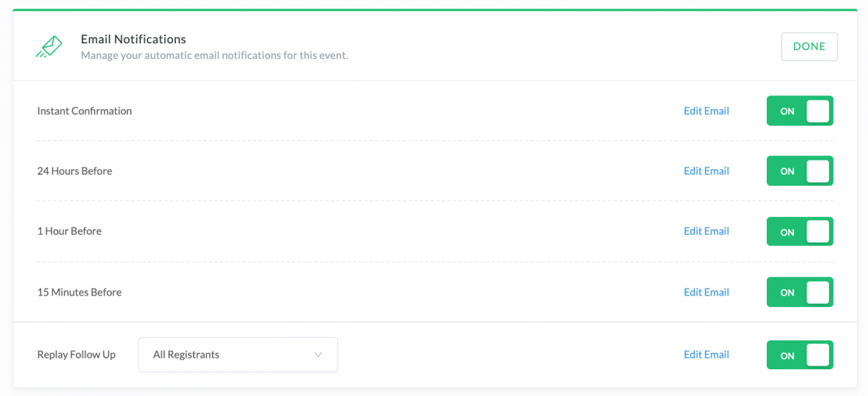Click the chevron arrow in registrants dropdown
Image resolution: width=868 pixels, height=396 pixels.
coord(318,355)
